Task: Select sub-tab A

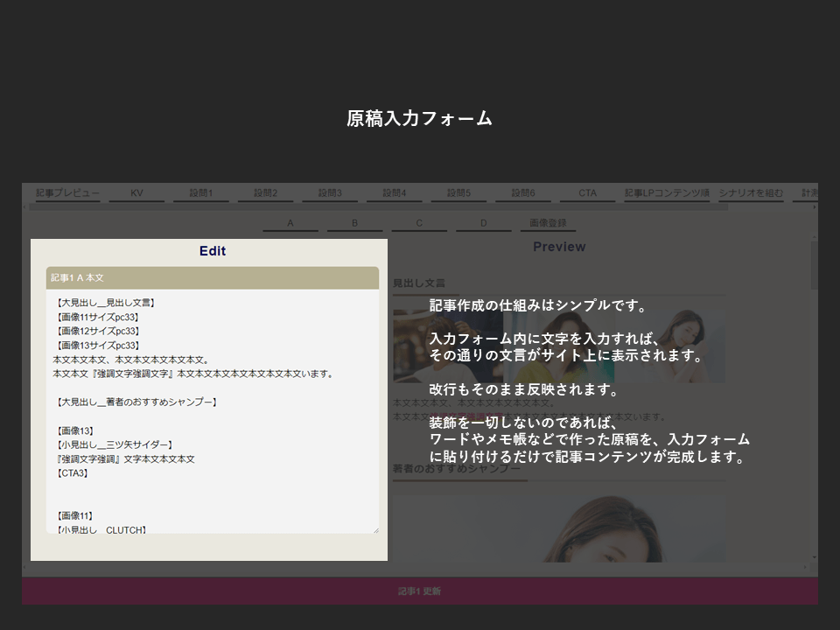Action: point(290,224)
